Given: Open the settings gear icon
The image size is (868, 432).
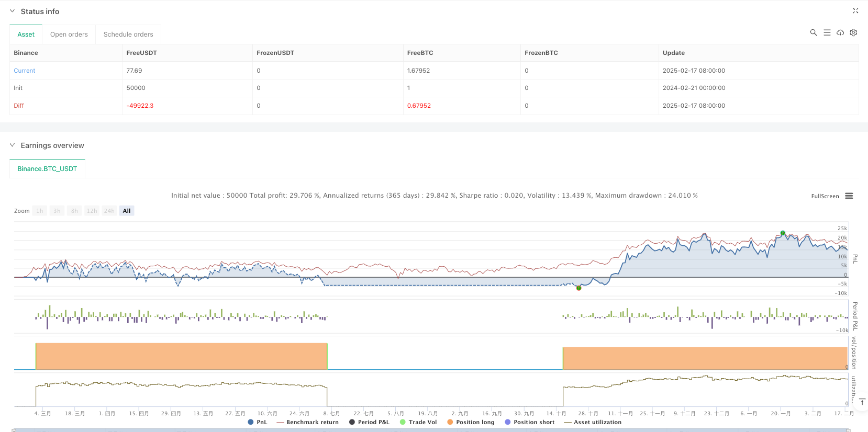Looking at the screenshot, I should (x=853, y=32).
